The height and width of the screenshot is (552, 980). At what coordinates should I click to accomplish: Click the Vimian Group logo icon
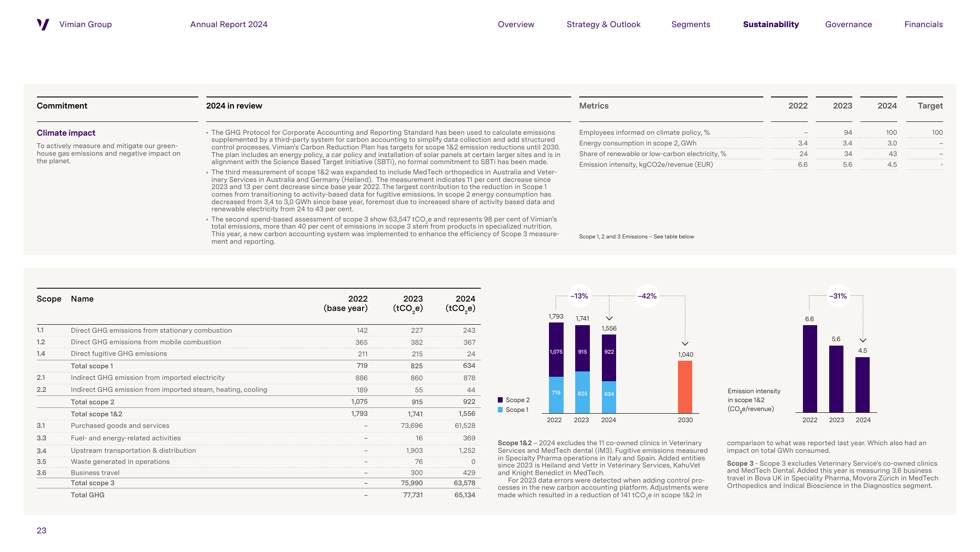[43, 24]
